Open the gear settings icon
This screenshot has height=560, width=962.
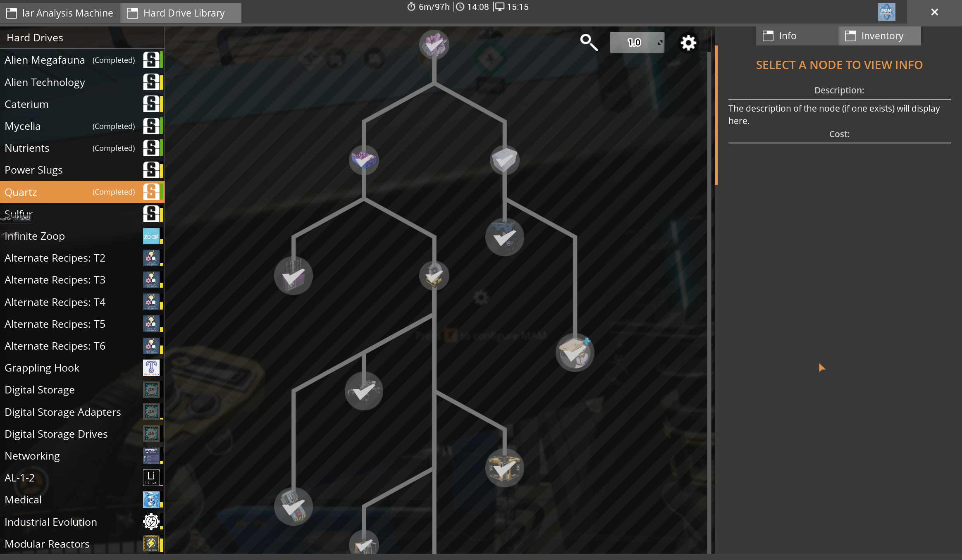[x=688, y=43]
